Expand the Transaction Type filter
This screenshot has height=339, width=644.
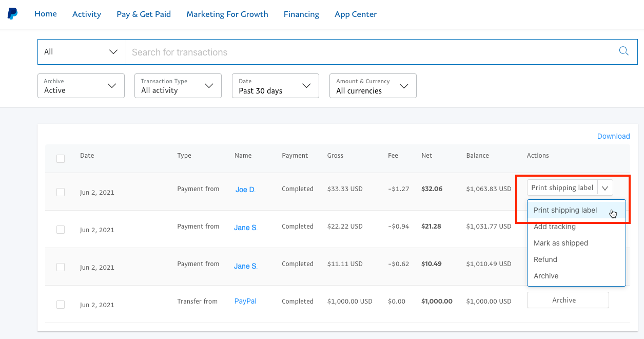pyautogui.click(x=178, y=86)
